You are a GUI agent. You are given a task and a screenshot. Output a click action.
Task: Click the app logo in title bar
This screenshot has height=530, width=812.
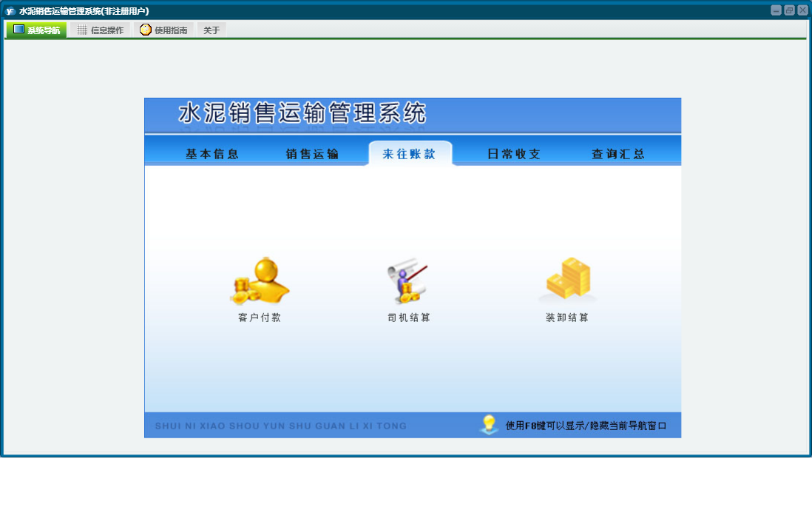pyautogui.click(x=10, y=11)
